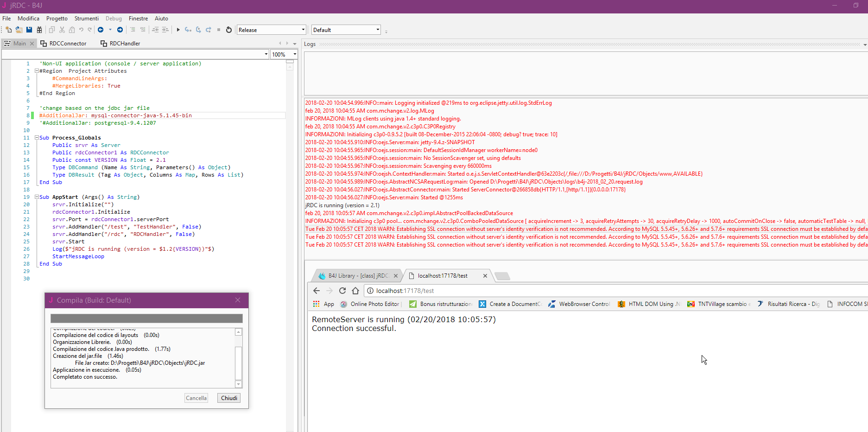The width and height of the screenshot is (868, 432).
Task: Click the Paste toolbar icon
Action: [72, 30]
